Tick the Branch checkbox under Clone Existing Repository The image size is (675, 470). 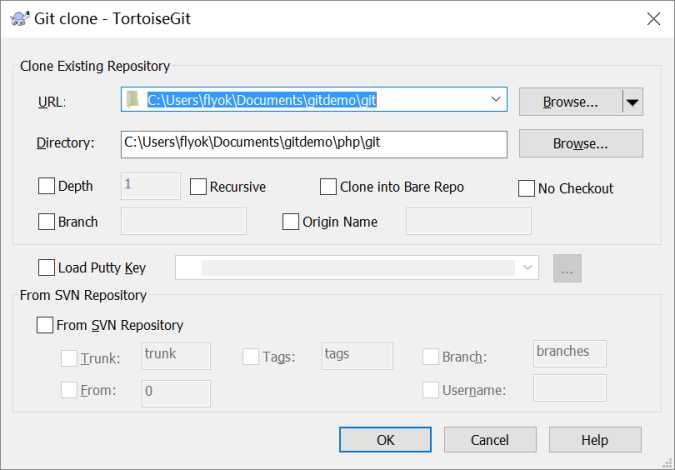point(46,222)
